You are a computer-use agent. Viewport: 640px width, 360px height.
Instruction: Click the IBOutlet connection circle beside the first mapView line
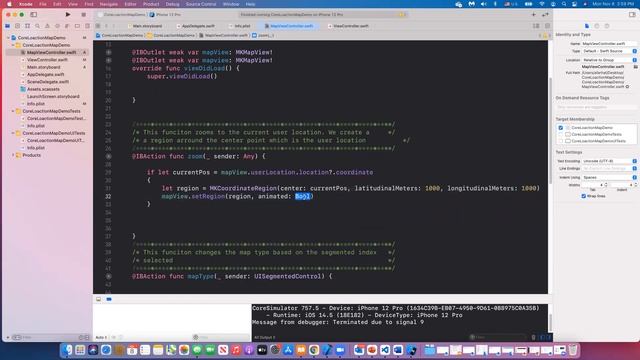click(109, 52)
